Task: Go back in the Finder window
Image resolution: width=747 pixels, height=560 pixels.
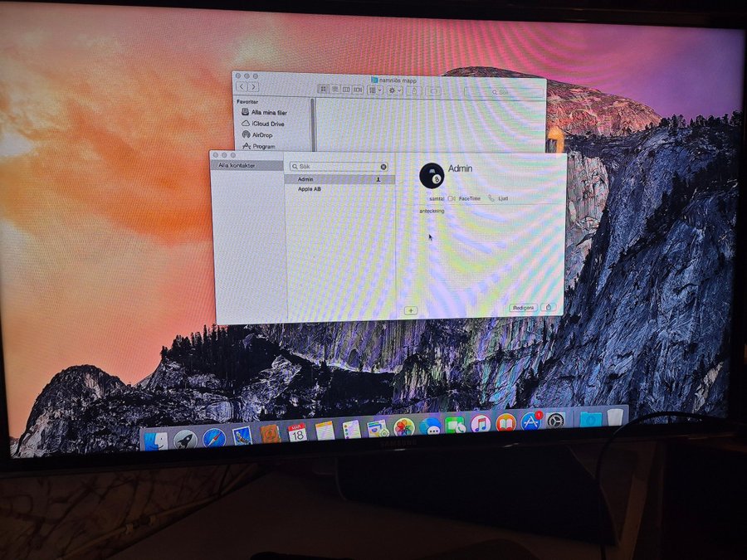Action: point(242,86)
